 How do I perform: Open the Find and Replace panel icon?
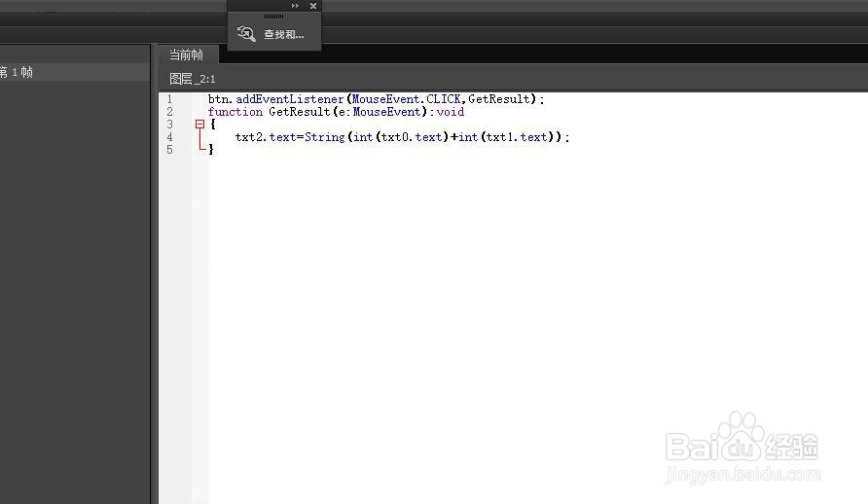click(246, 34)
